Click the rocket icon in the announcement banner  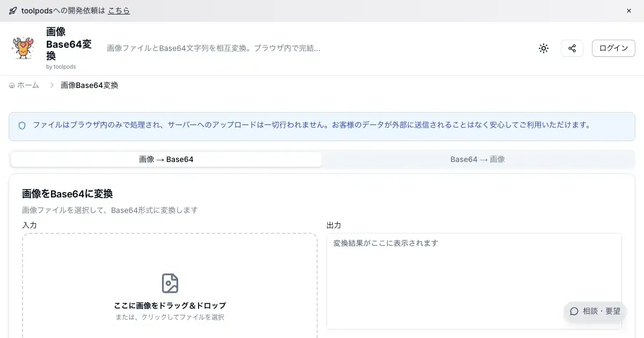click(13, 11)
